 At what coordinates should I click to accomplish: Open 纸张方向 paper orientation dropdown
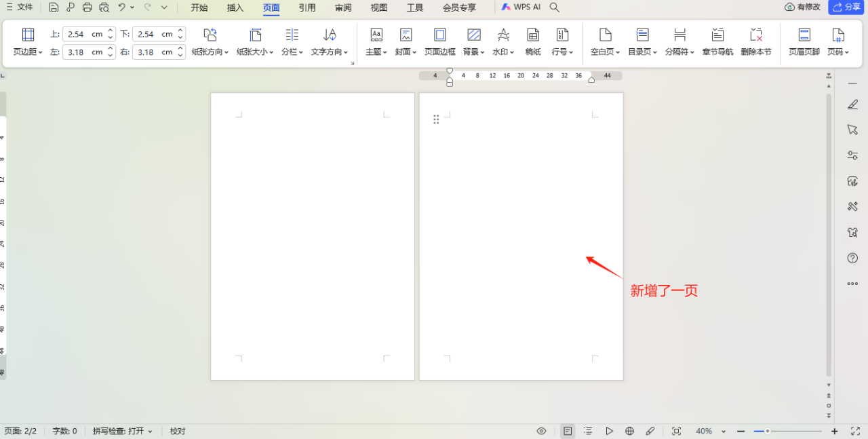[x=210, y=42]
